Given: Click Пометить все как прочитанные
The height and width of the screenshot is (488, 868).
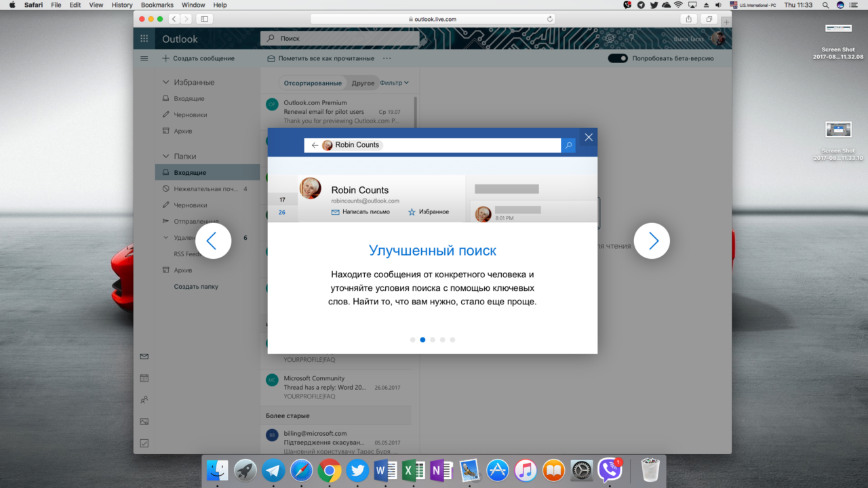Looking at the screenshot, I should point(321,58).
